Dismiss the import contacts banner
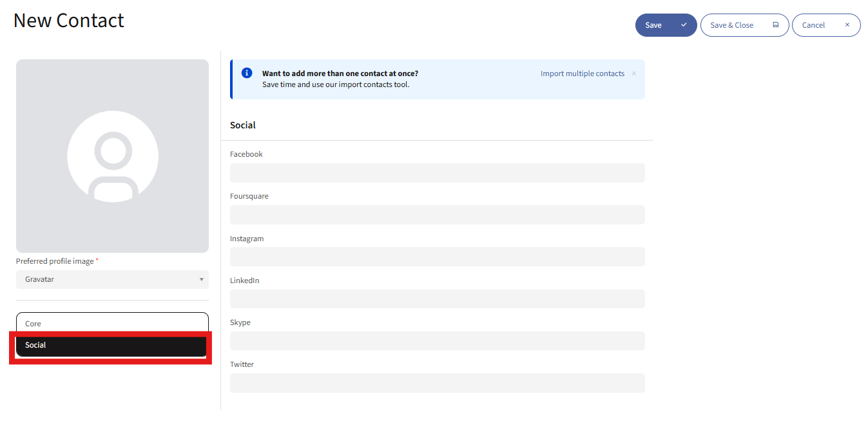 pyautogui.click(x=634, y=74)
